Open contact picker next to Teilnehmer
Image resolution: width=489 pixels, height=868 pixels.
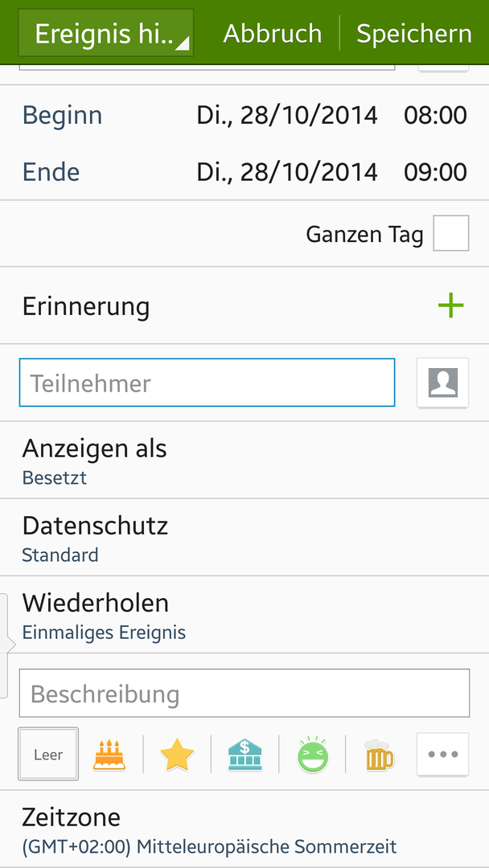443,383
